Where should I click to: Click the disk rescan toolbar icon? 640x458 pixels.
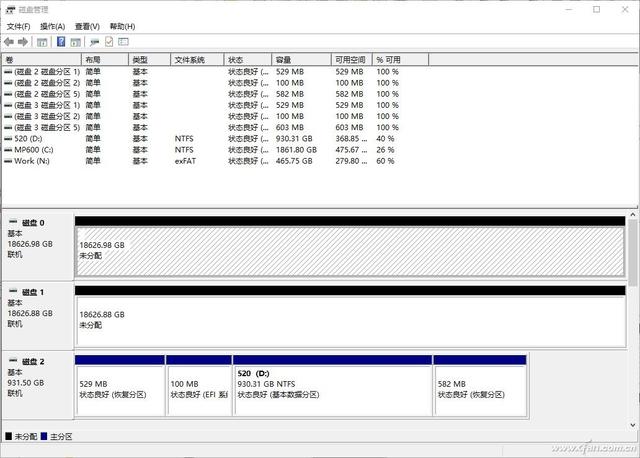(x=95, y=42)
